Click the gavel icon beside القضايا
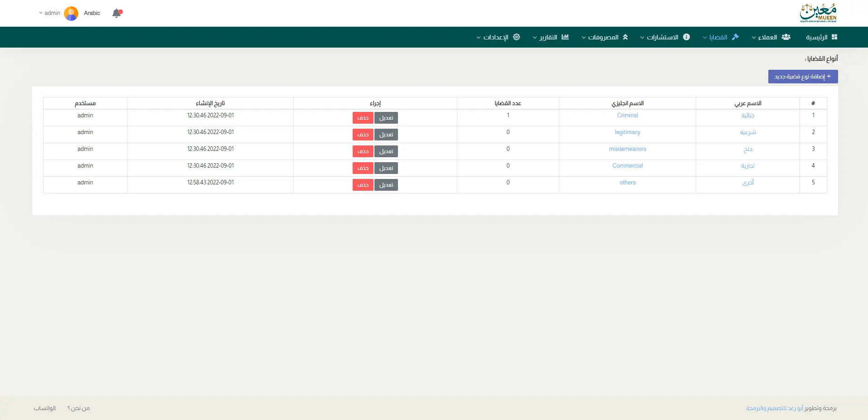The width and height of the screenshot is (868, 420). click(735, 37)
